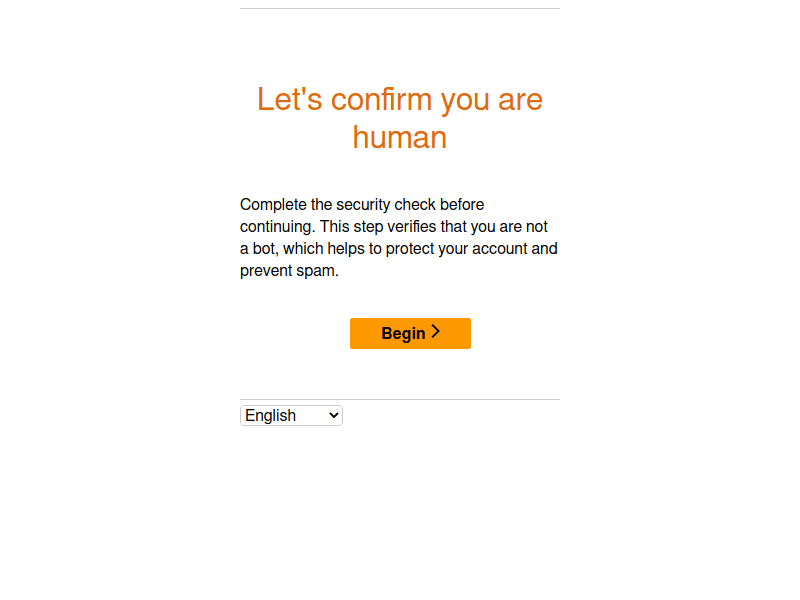This screenshot has width=800, height=600.
Task: Click the "Let's confirm you are" heading line
Action: pos(400,99)
